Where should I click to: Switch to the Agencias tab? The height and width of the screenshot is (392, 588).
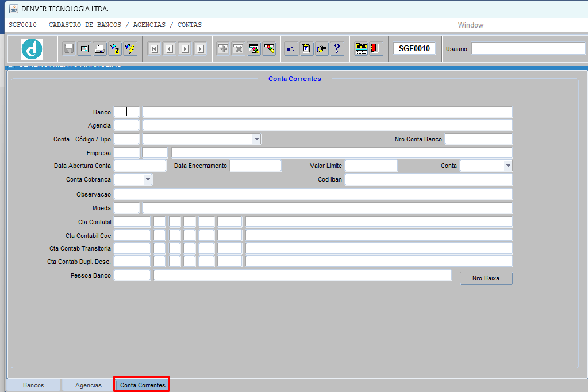pyautogui.click(x=89, y=385)
